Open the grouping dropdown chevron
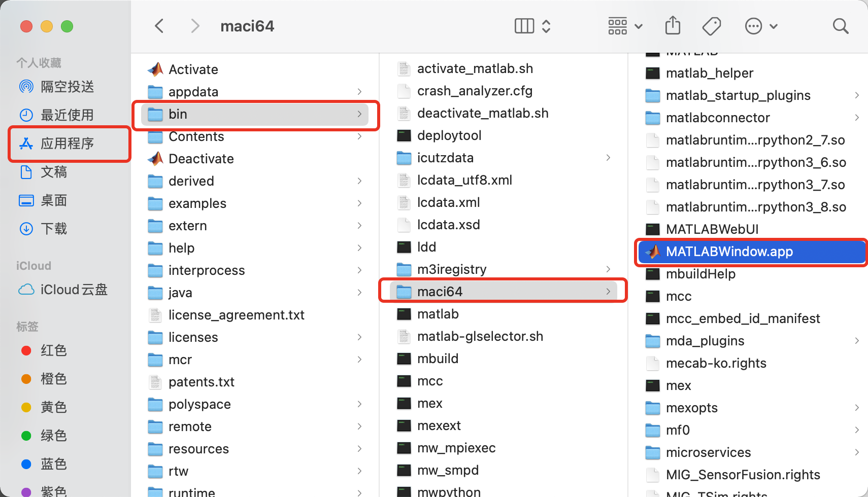 click(x=639, y=26)
